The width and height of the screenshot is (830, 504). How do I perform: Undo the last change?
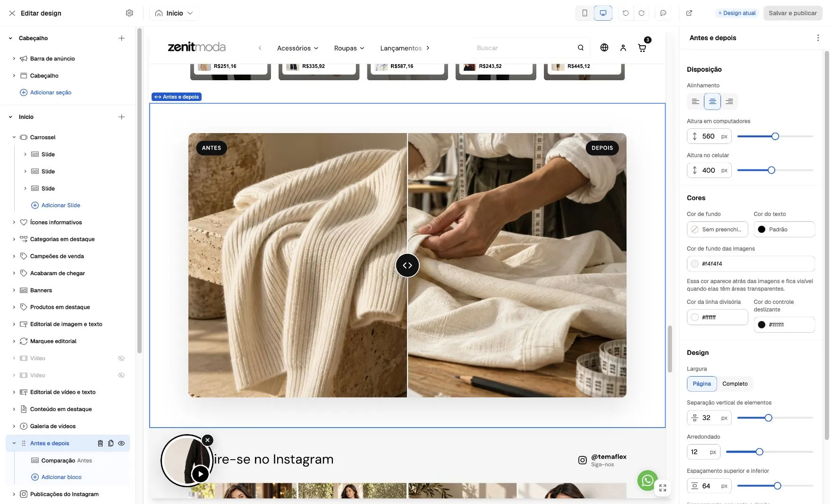(x=626, y=13)
